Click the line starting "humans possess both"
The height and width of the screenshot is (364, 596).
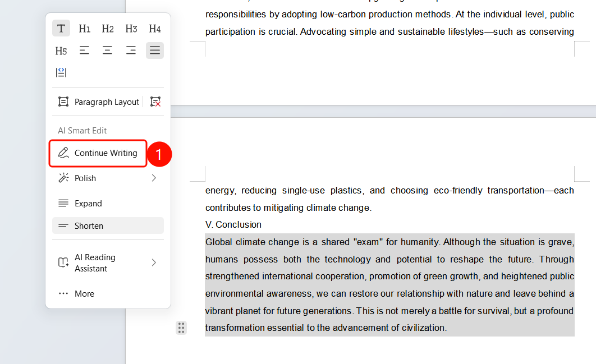389,260
